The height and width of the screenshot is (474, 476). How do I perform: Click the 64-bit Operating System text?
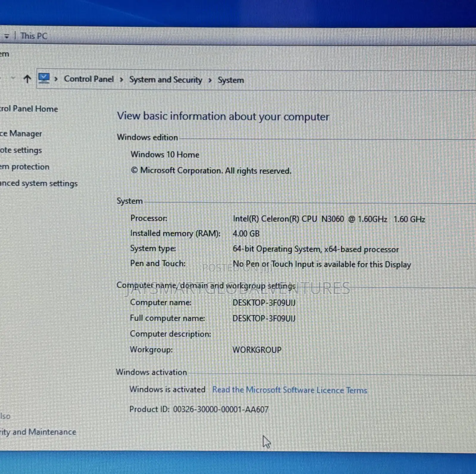tap(316, 249)
